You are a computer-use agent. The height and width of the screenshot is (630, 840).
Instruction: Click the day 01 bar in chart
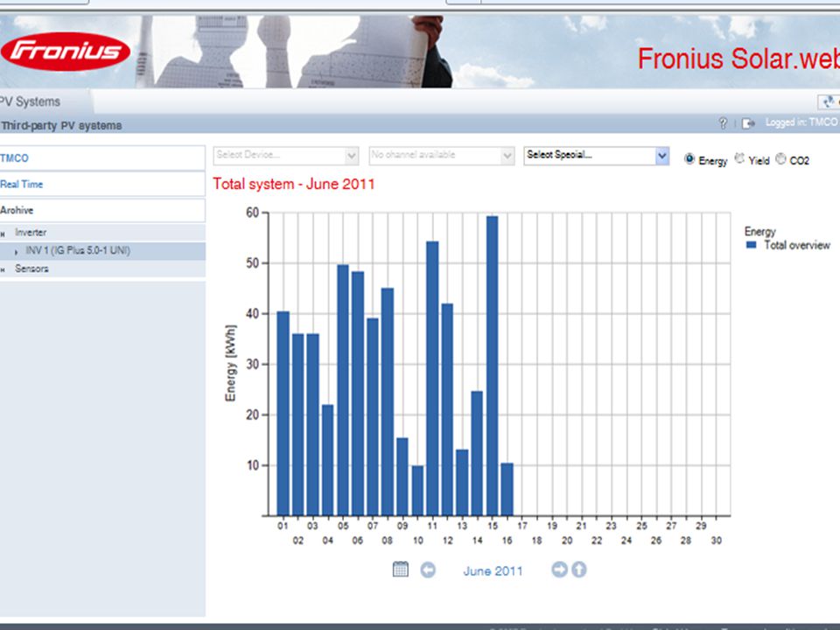point(283,413)
